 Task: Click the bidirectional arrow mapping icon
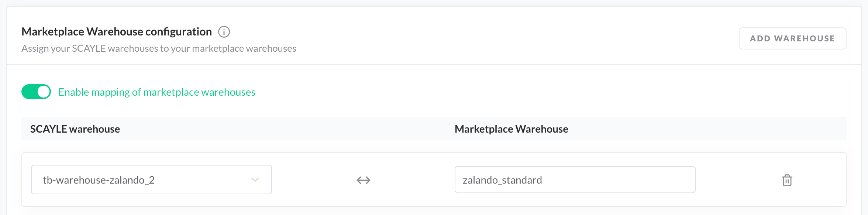click(364, 180)
